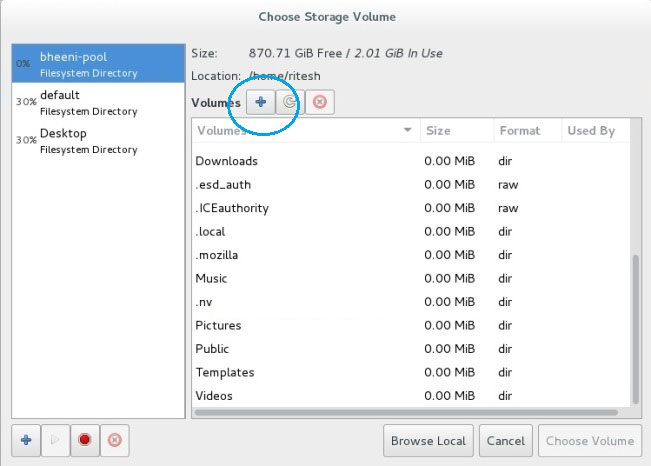The image size is (651, 466).
Task: Choose the Desktop storage pool
Action: [x=98, y=141]
